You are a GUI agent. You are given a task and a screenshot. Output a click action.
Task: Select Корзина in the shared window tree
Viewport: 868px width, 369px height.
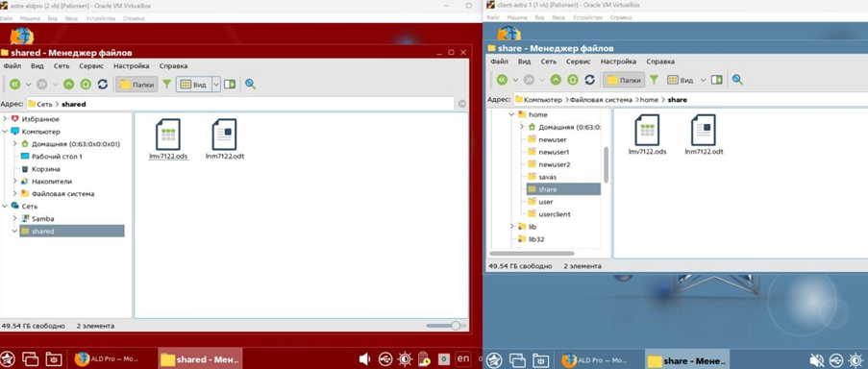point(40,169)
